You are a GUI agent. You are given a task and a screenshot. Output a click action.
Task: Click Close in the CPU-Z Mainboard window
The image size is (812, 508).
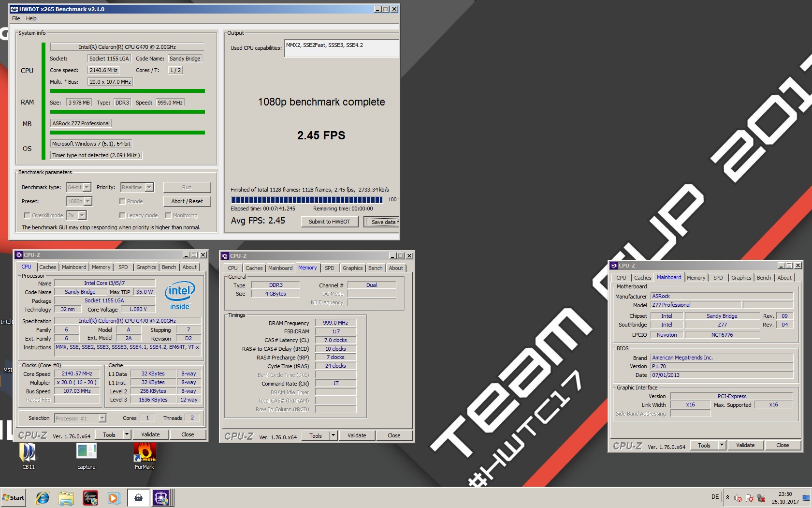(783, 445)
